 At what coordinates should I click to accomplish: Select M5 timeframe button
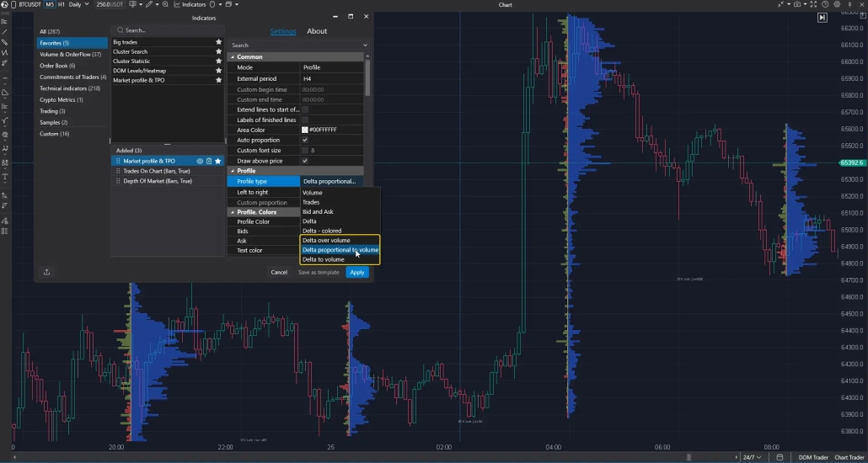pos(50,4)
